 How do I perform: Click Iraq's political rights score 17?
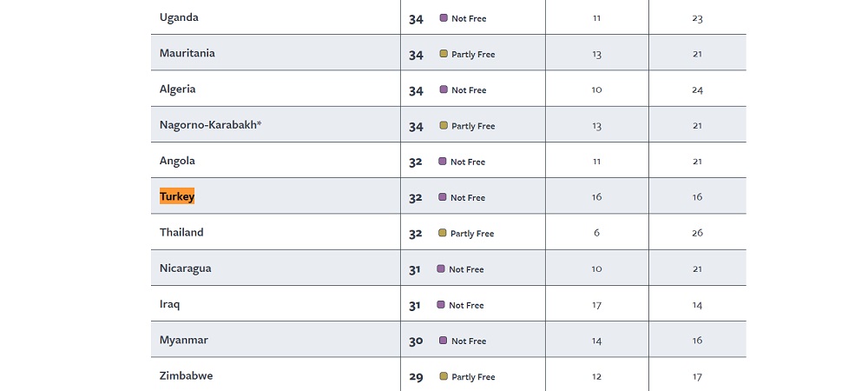596,305
